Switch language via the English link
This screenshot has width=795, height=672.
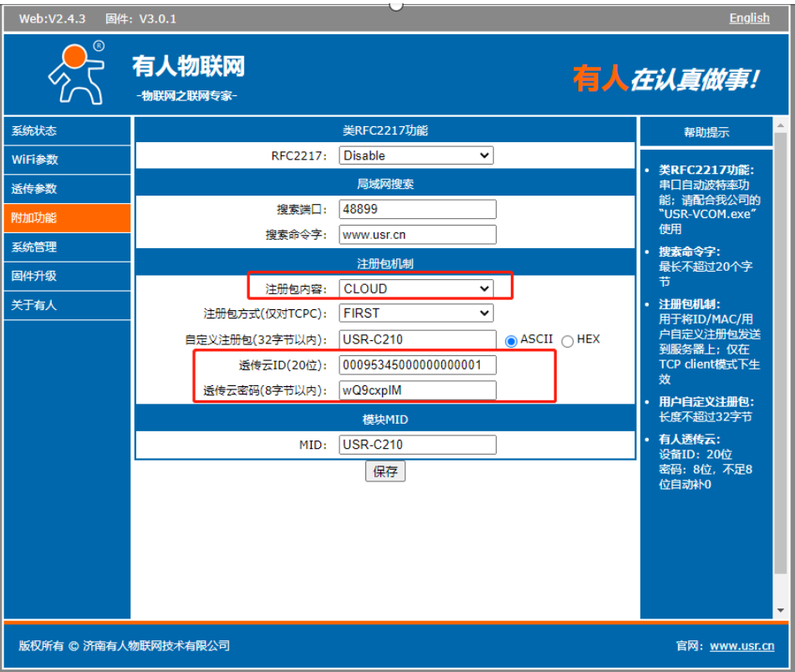749,18
